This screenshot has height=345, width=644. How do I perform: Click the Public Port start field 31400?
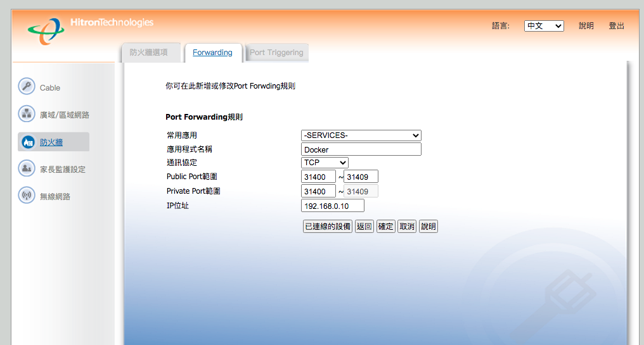pos(318,177)
